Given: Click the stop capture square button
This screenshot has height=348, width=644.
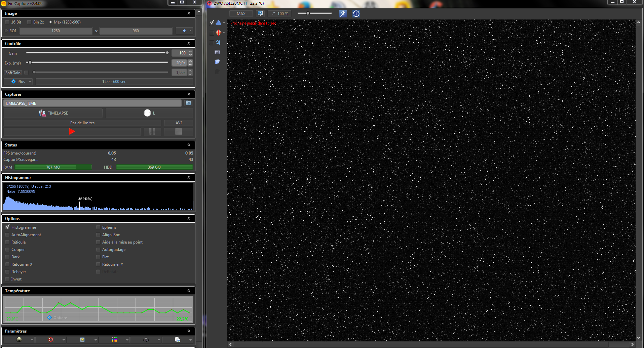Looking at the screenshot, I should pyautogui.click(x=179, y=131).
